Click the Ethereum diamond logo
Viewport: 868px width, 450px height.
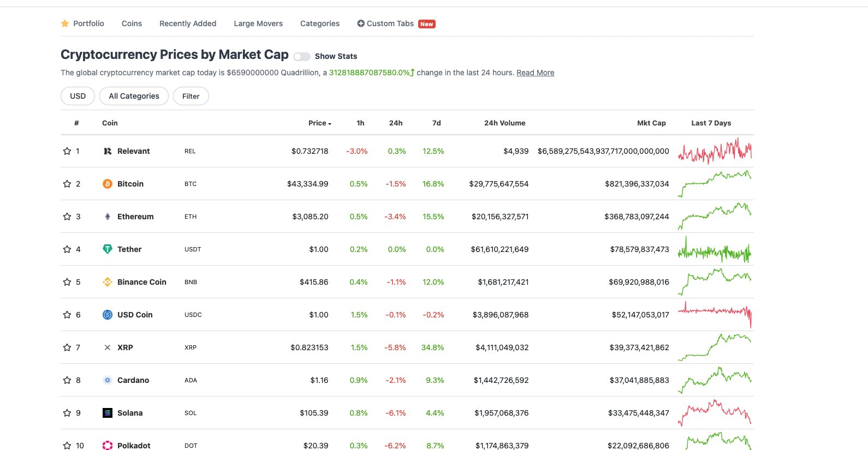point(108,217)
